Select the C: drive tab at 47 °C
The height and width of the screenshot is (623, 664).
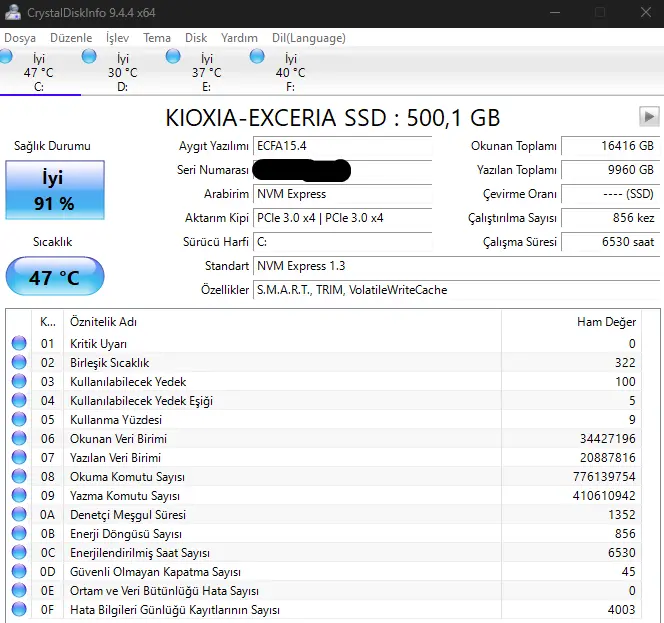click(x=39, y=72)
